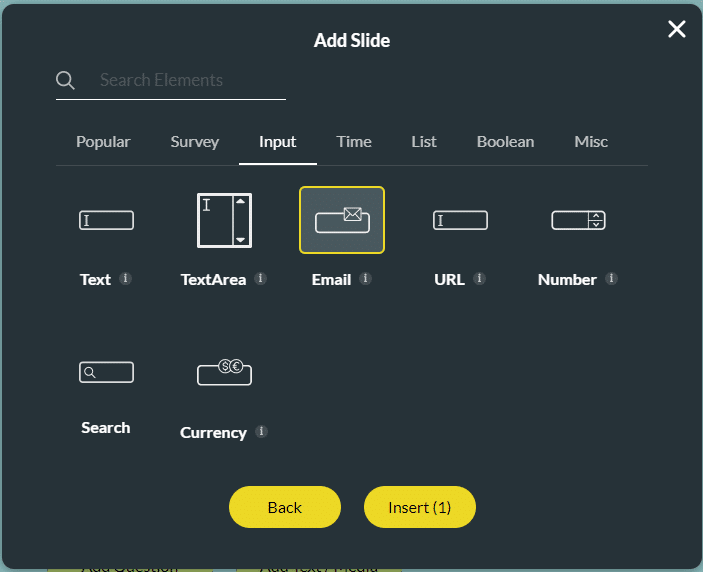Choose the Search element icon
This screenshot has width=703, height=572.
tap(106, 373)
